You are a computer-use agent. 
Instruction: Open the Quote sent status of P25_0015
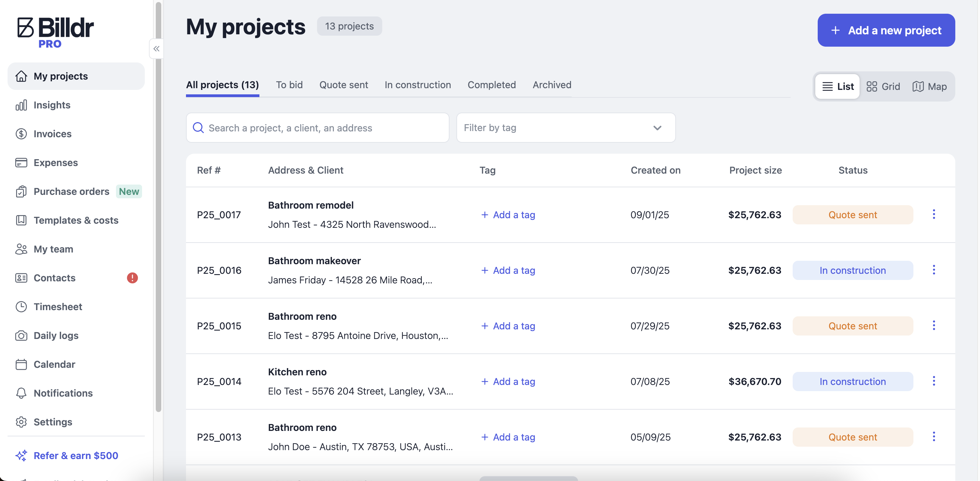[x=853, y=326]
